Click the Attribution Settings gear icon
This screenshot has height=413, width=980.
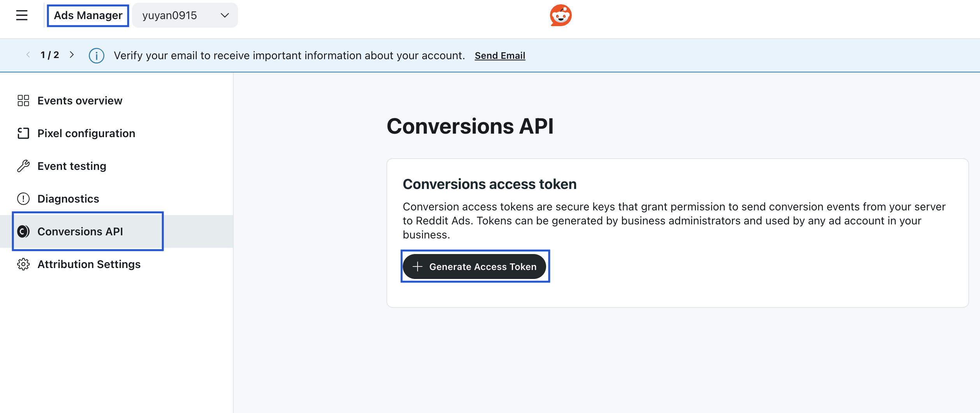click(23, 264)
